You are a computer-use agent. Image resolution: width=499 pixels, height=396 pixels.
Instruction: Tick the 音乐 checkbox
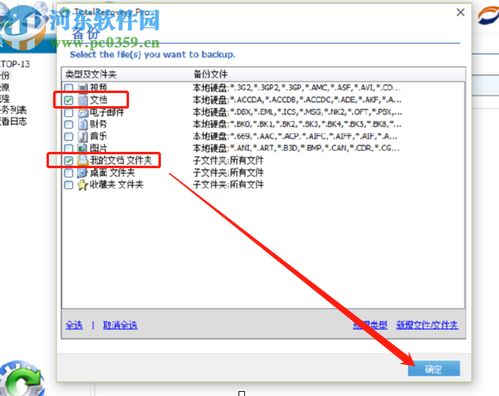point(69,136)
